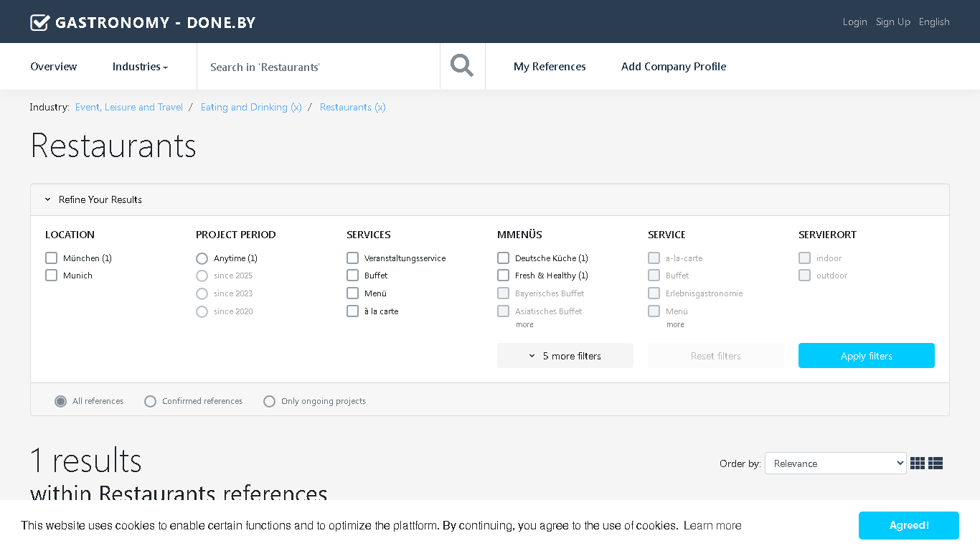Click the search magnifier icon
980x551 pixels.
[462, 66]
